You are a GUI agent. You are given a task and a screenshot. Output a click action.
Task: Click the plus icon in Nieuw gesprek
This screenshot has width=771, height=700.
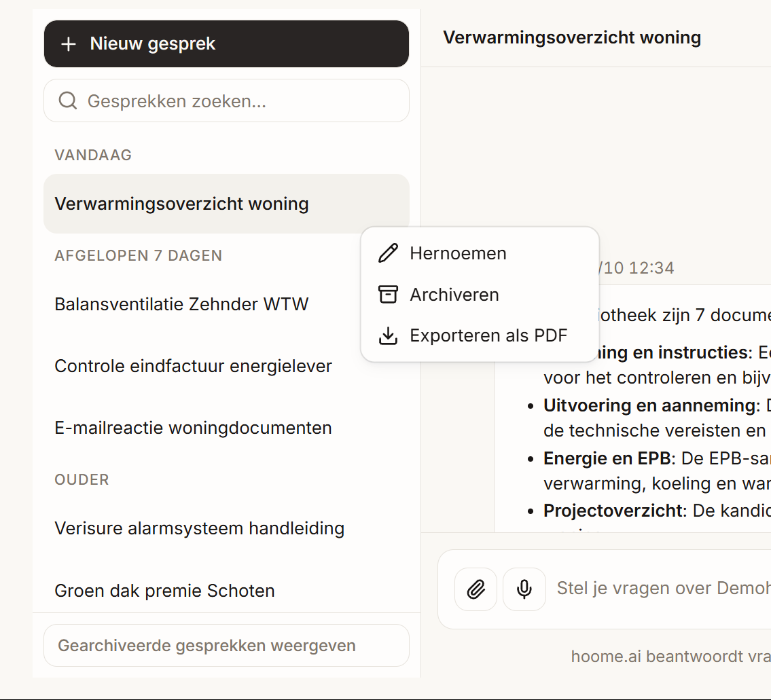[x=69, y=44]
